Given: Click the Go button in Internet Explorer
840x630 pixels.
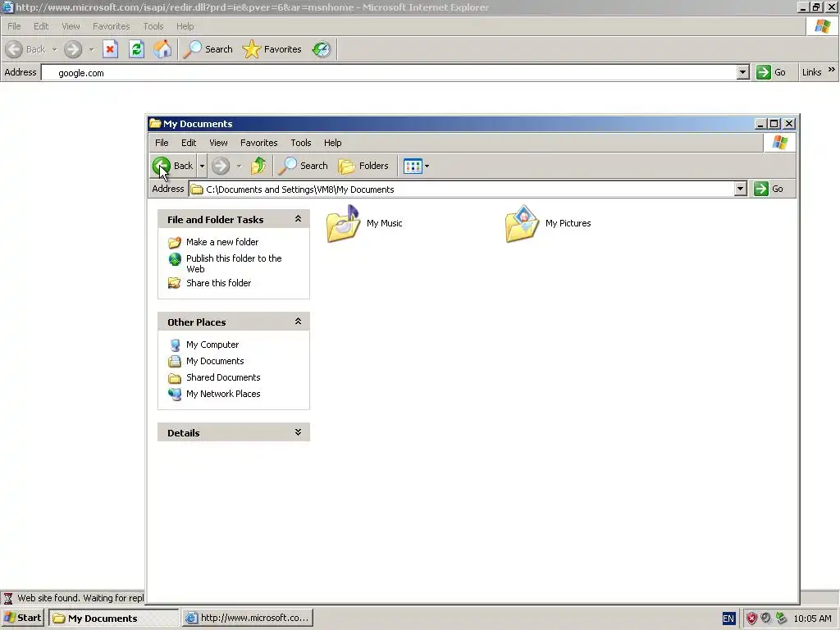Looking at the screenshot, I should click(x=771, y=72).
